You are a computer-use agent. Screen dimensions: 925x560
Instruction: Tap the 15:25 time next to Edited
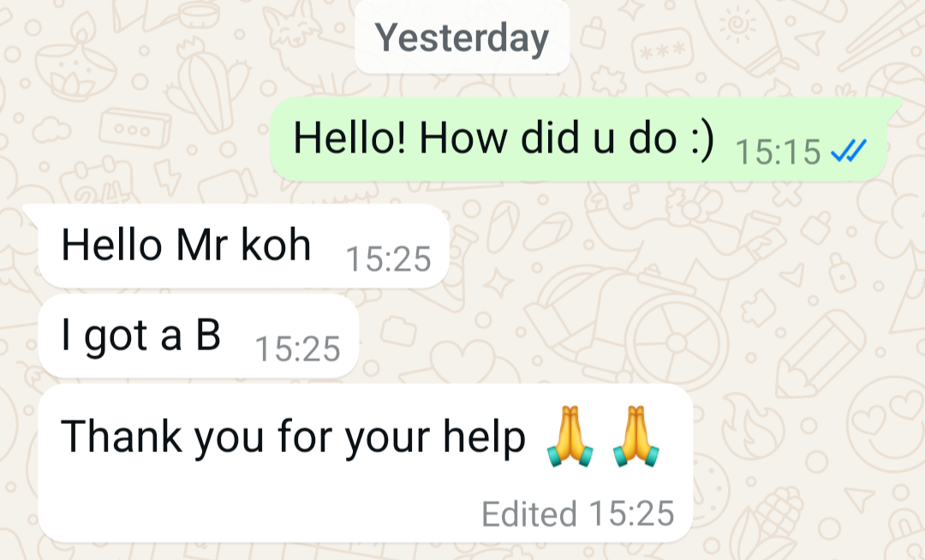point(631,514)
